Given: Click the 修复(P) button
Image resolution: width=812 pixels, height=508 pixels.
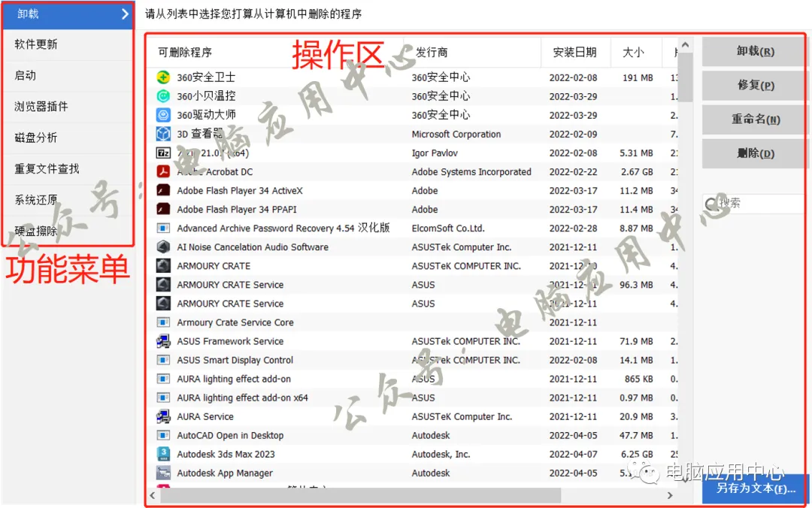Looking at the screenshot, I should click(x=755, y=86).
